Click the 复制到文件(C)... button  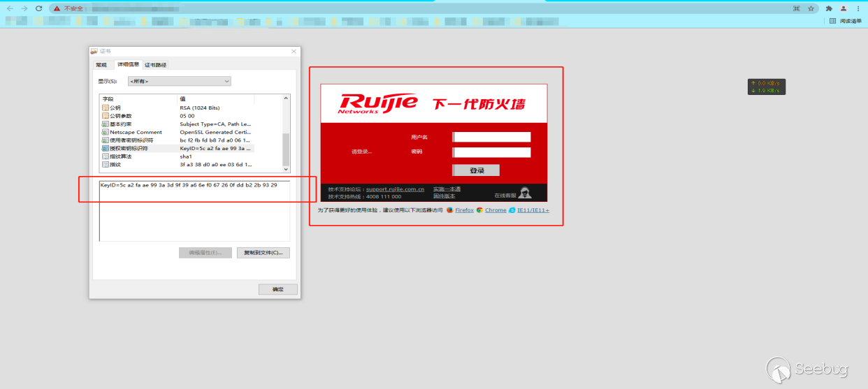tap(263, 253)
